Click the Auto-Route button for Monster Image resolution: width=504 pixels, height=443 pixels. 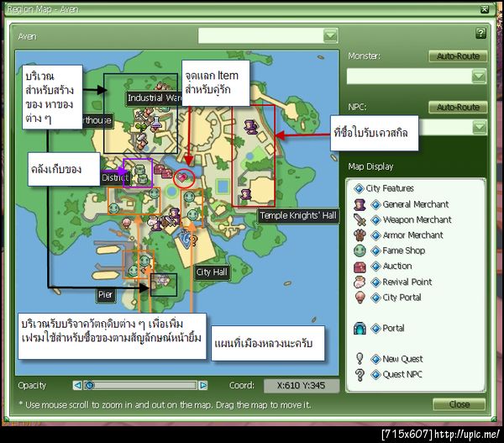tap(458, 56)
